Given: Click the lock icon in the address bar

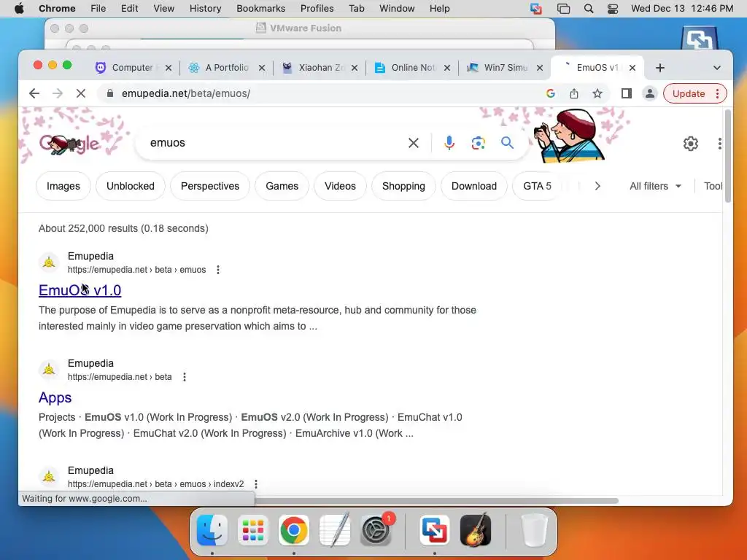Looking at the screenshot, I should [x=110, y=93].
